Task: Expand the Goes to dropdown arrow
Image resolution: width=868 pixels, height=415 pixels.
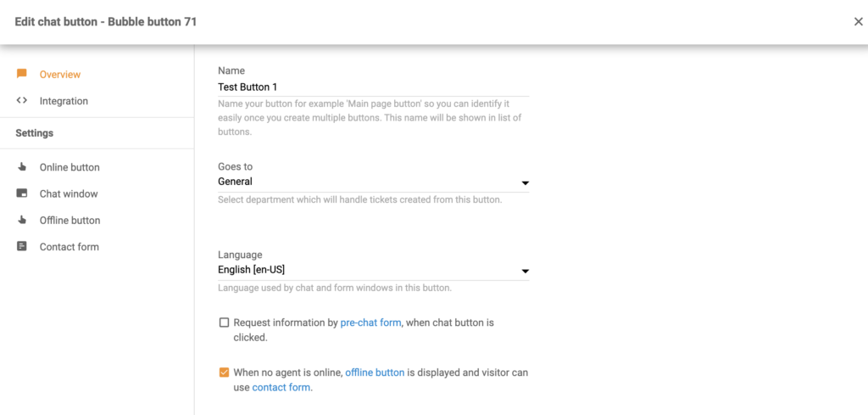Action: tap(525, 182)
